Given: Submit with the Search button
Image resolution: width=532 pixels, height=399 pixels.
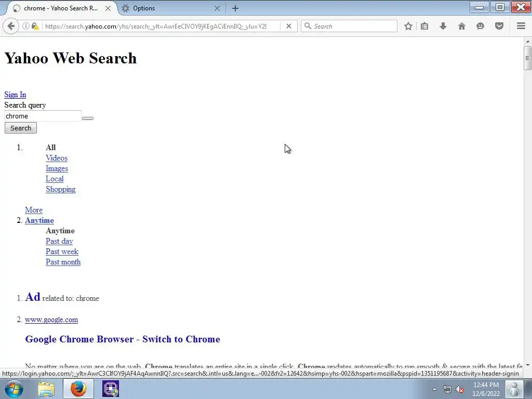Looking at the screenshot, I should [21, 128].
